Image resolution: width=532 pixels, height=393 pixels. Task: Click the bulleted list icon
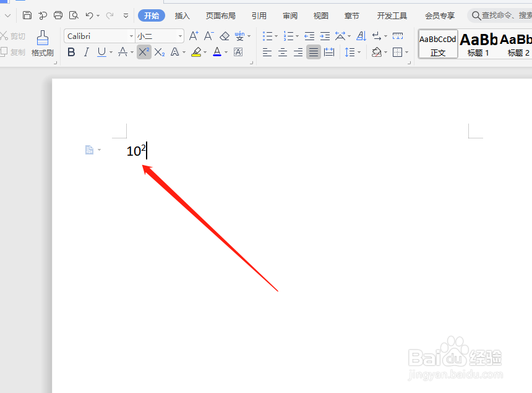tap(267, 35)
